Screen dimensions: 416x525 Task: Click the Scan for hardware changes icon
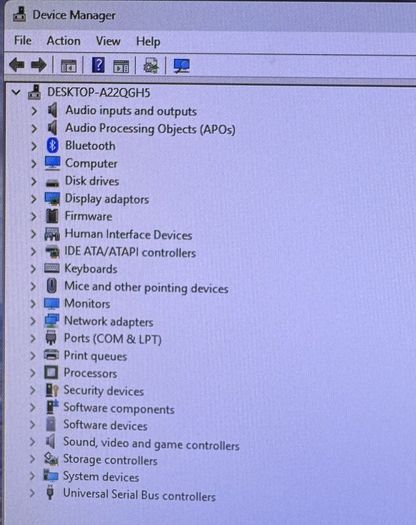(x=182, y=66)
